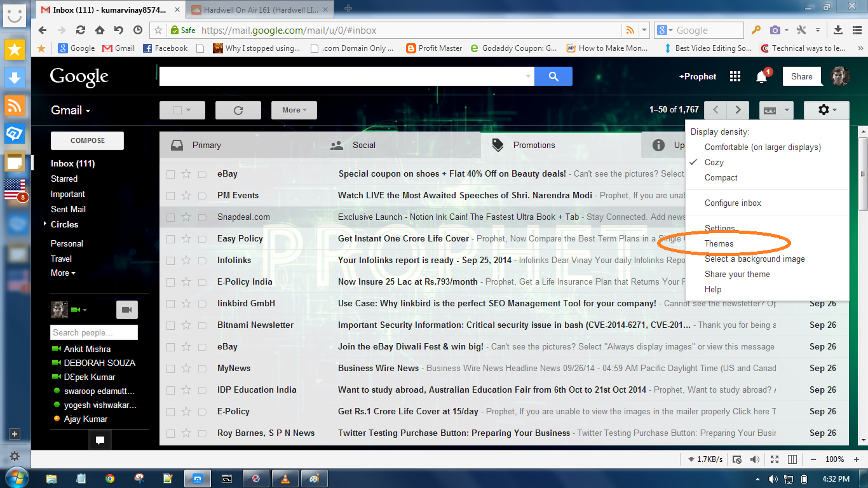Switch to the Promotions tab
The image size is (868, 488).
point(534,145)
